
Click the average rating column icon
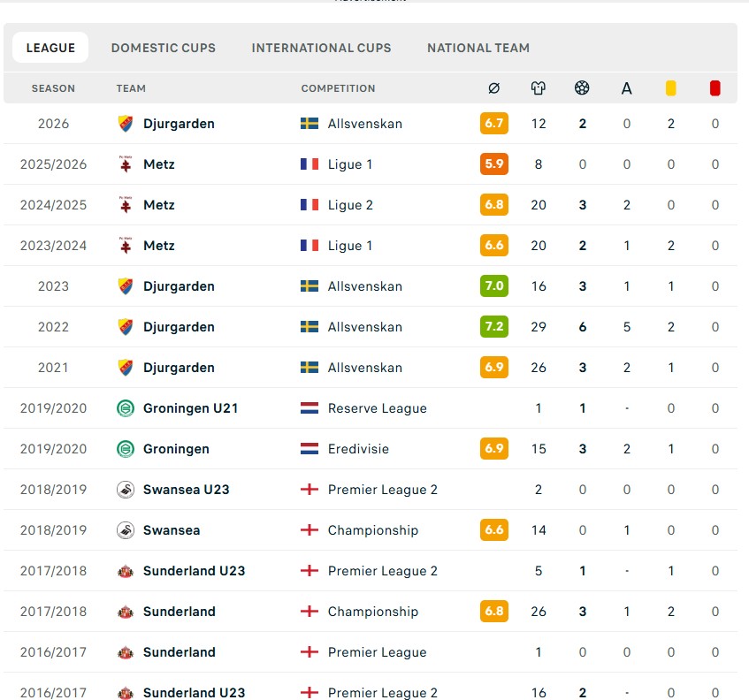pos(494,88)
